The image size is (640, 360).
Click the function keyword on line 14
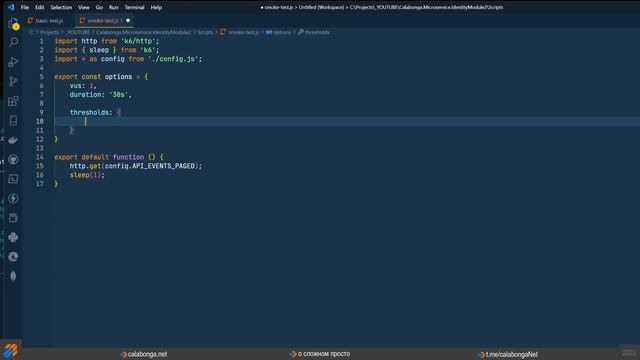coord(128,157)
